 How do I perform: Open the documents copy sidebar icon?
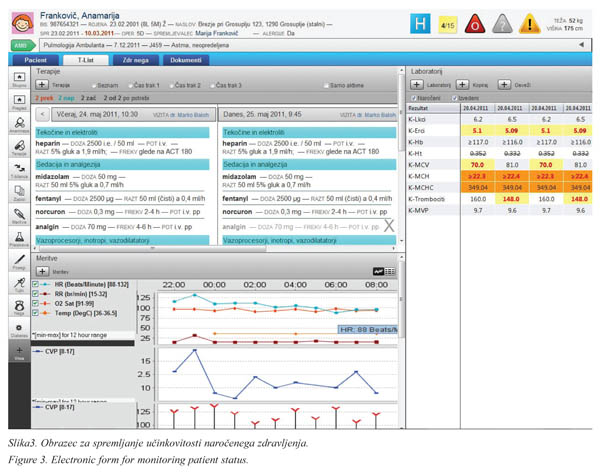(x=19, y=193)
